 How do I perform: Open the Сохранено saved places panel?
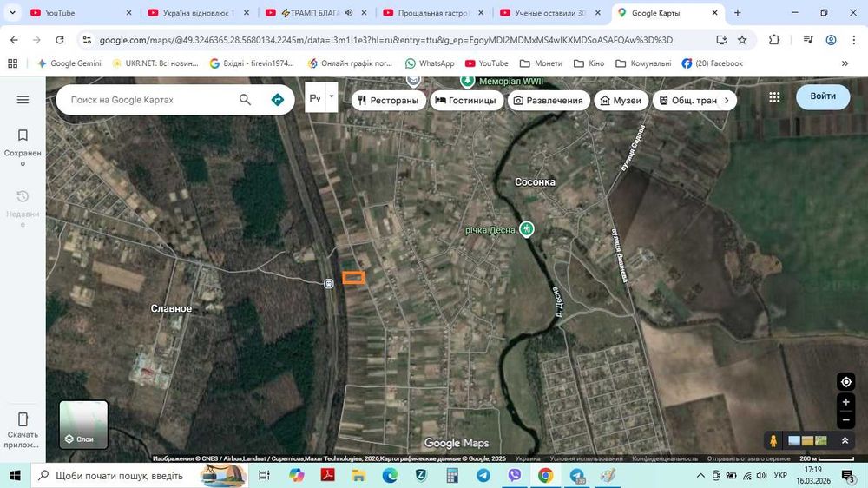pyautogui.click(x=23, y=147)
